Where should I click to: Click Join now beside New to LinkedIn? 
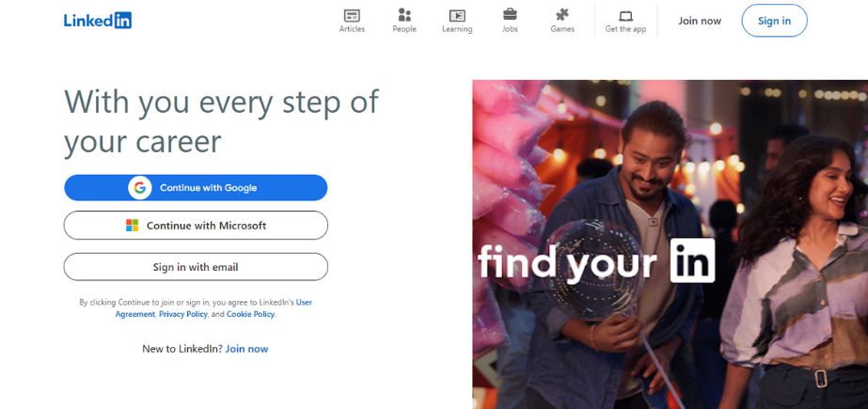(x=246, y=349)
